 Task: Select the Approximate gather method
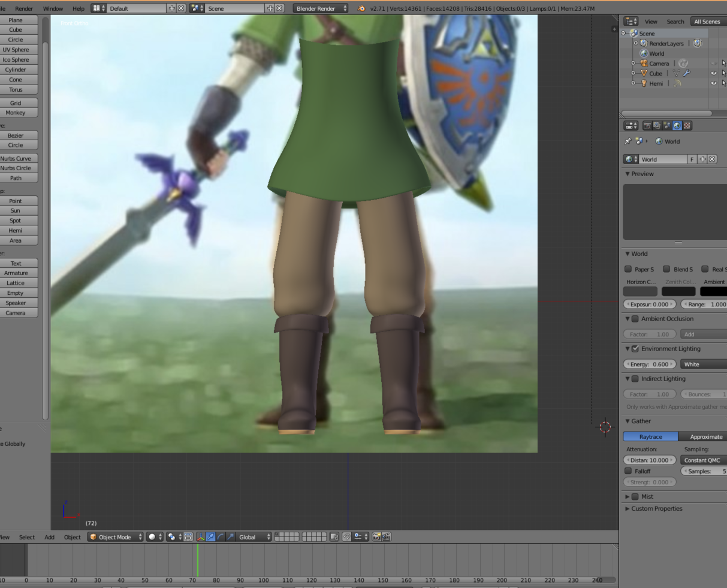(705, 437)
